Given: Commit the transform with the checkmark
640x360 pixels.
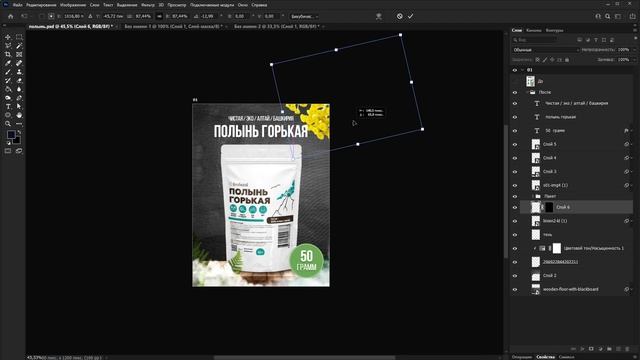Looking at the screenshot, I should 411,16.
